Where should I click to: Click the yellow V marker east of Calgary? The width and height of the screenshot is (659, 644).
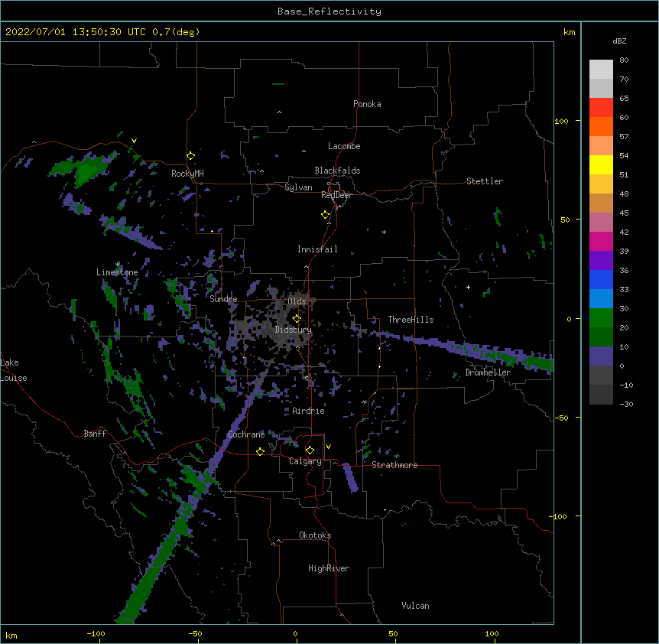[x=328, y=447]
